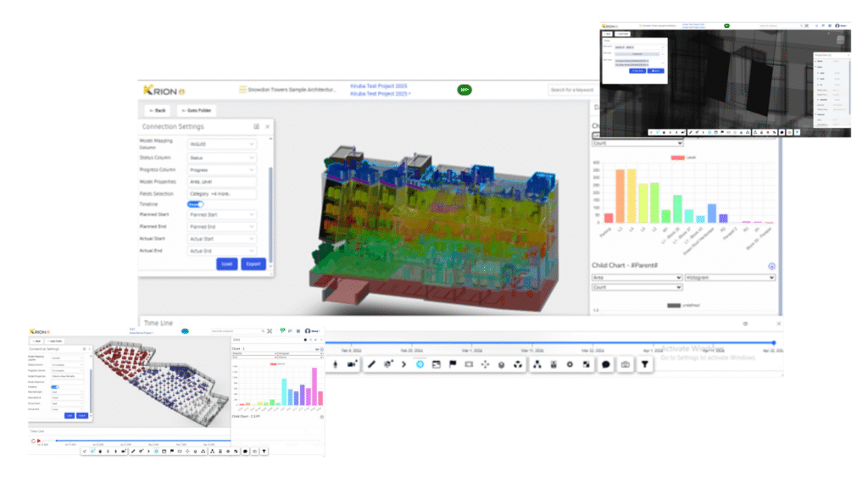Open Snowdon Towers Sample Architecture file tab
The height and width of the screenshot is (488, 868).
pyautogui.click(x=288, y=89)
